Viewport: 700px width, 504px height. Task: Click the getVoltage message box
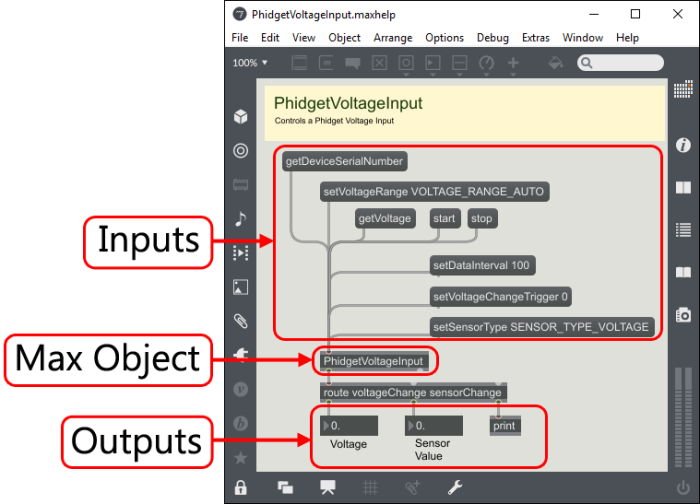(x=385, y=218)
